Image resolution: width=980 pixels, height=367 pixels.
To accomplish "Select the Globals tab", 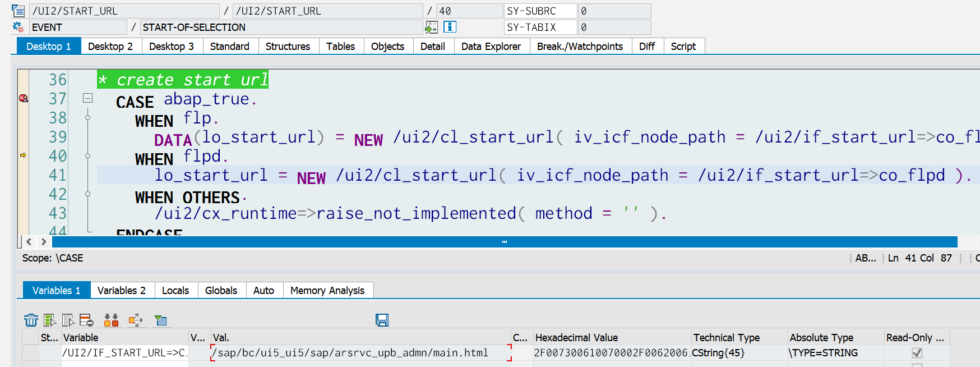I will pos(221,290).
